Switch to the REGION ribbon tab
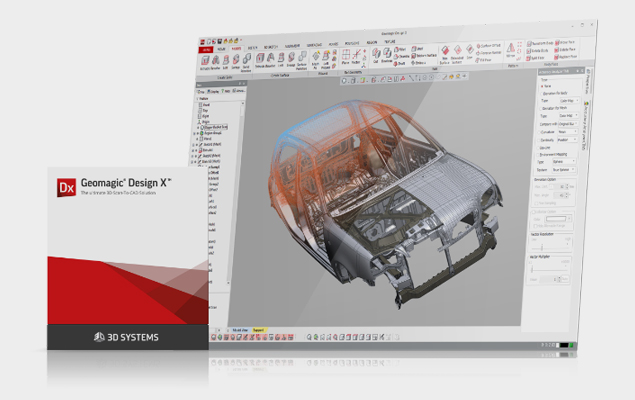The image size is (635, 400). [x=372, y=42]
